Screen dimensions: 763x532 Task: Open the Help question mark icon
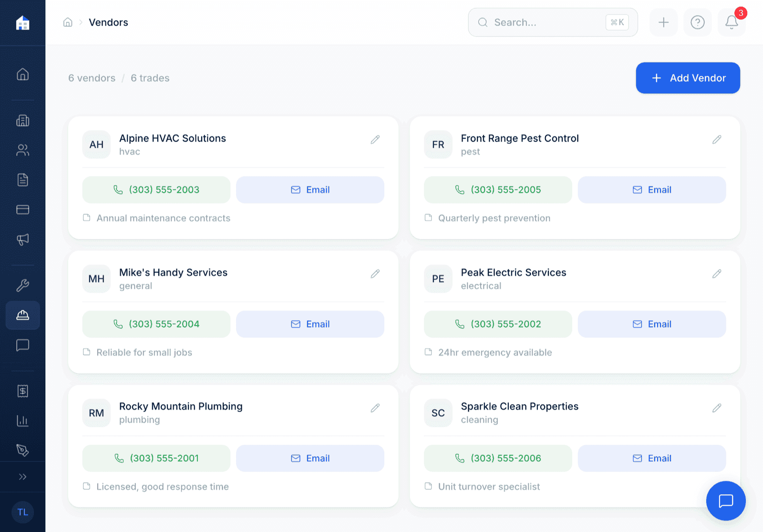[x=697, y=22]
